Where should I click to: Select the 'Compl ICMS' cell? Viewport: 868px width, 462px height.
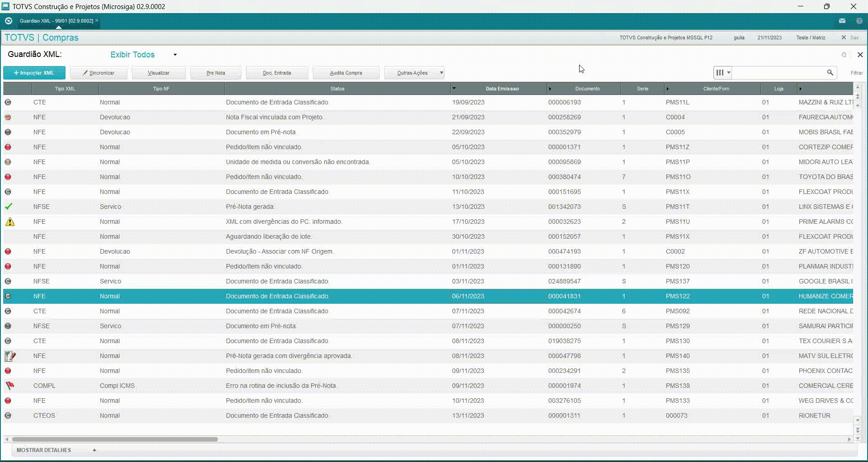point(161,386)
